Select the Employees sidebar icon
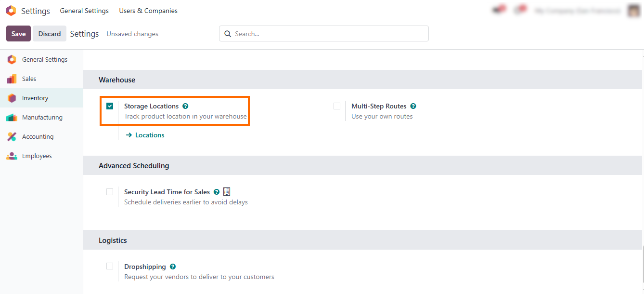 [12, 156]
